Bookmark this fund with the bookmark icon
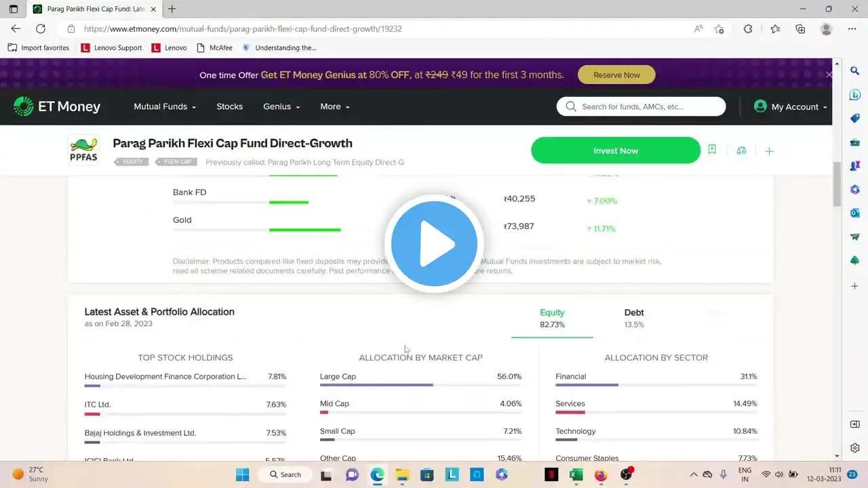 (712, 150)
